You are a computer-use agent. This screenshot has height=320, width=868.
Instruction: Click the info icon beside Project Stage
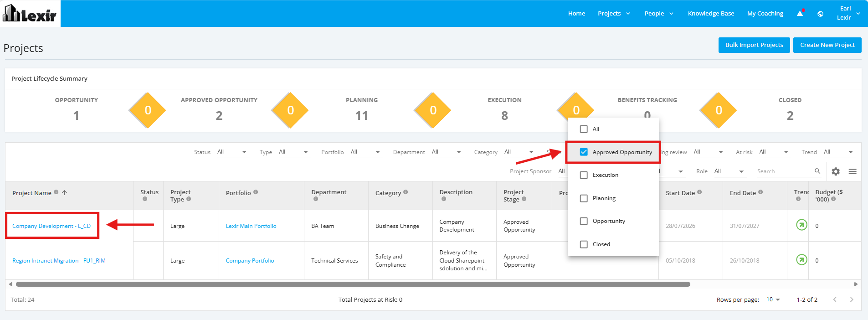(x=524, y=199)
